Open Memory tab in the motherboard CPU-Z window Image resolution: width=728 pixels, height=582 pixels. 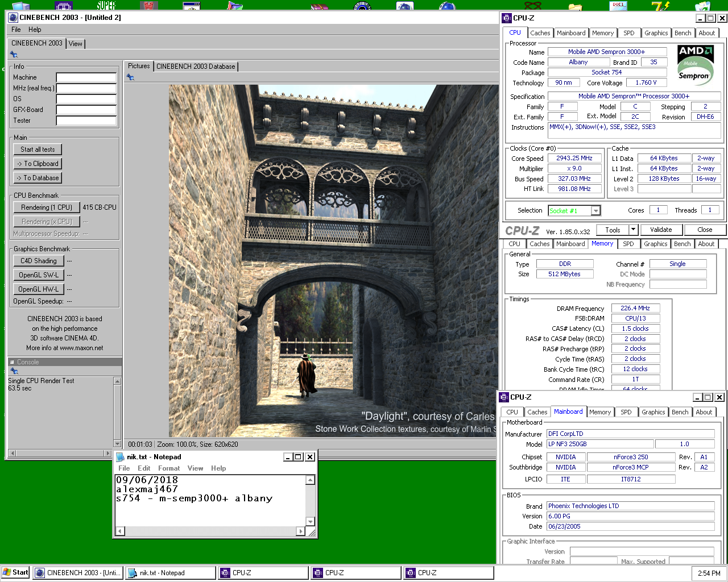[600, 412]
